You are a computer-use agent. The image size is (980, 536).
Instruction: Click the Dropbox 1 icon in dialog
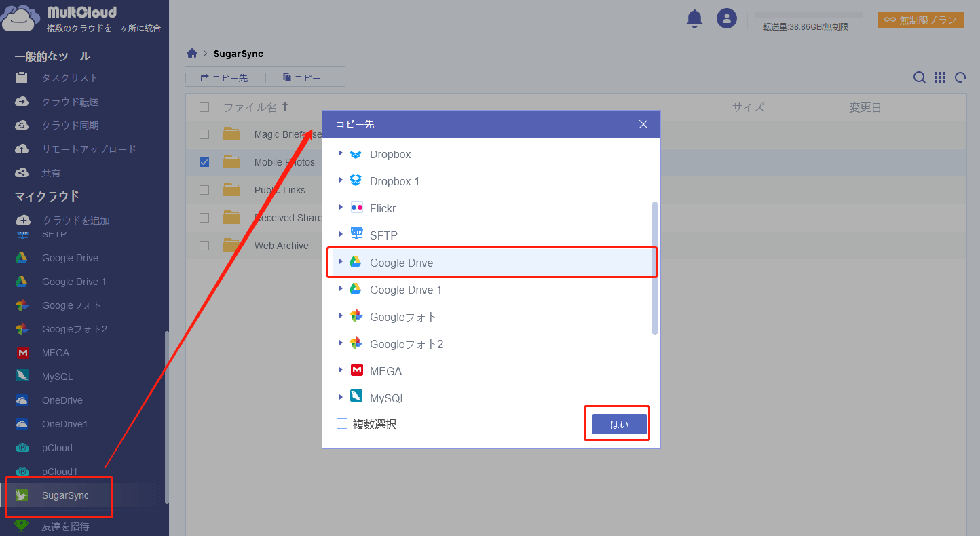(356, 180)
